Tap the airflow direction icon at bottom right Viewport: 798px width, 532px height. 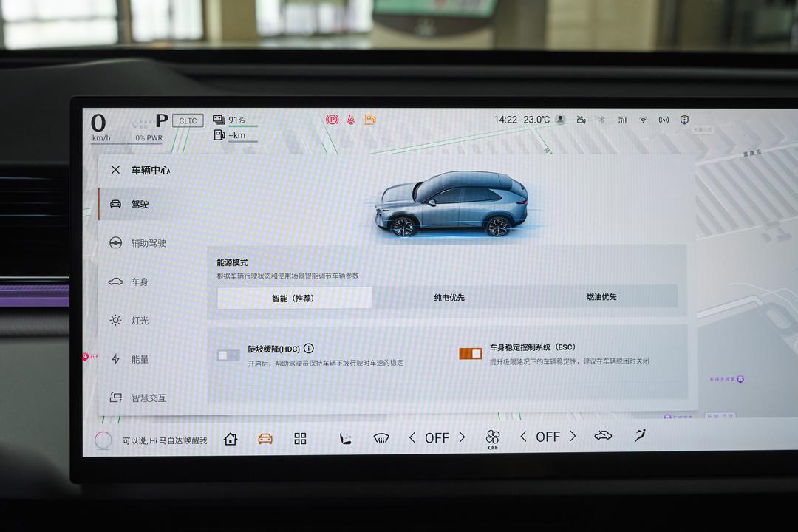click(640, 434)
